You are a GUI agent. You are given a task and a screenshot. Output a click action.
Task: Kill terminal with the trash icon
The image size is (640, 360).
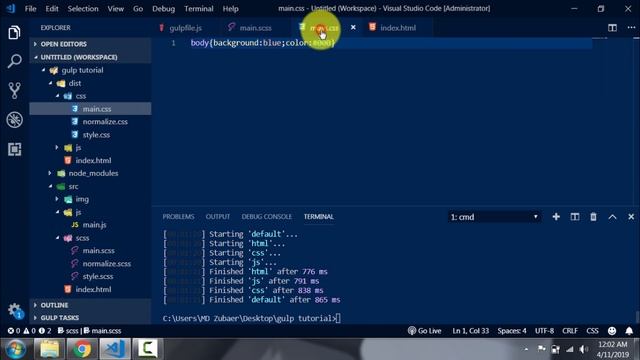[593, 217]
